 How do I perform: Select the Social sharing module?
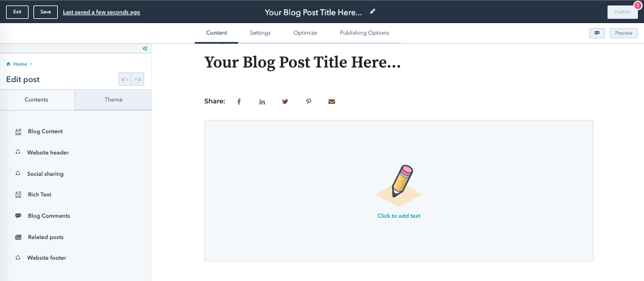coord(45,174)
